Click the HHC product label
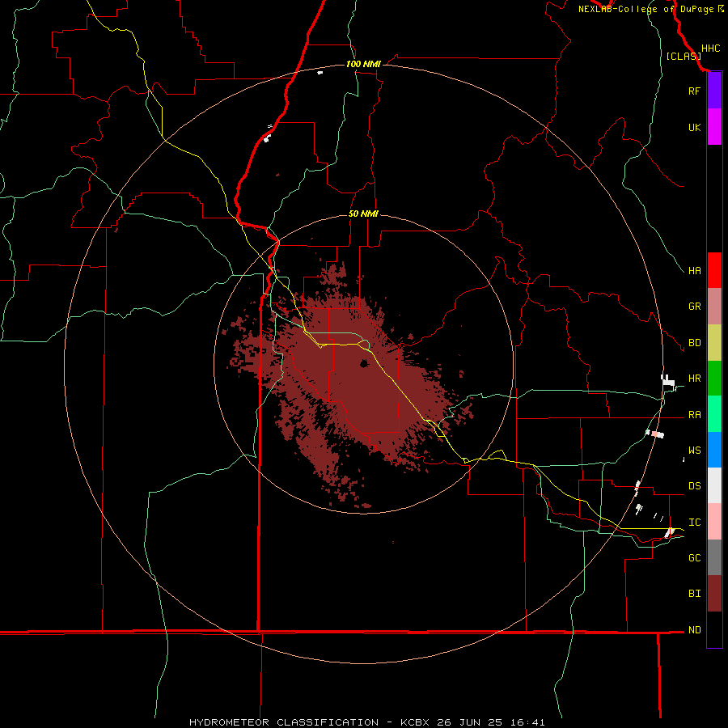 [x=710, y=49]
